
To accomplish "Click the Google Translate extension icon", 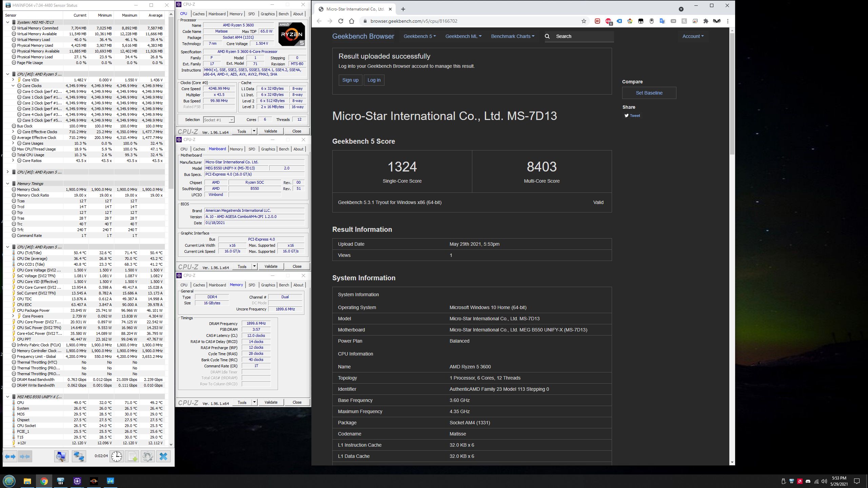I will point(662,21).
